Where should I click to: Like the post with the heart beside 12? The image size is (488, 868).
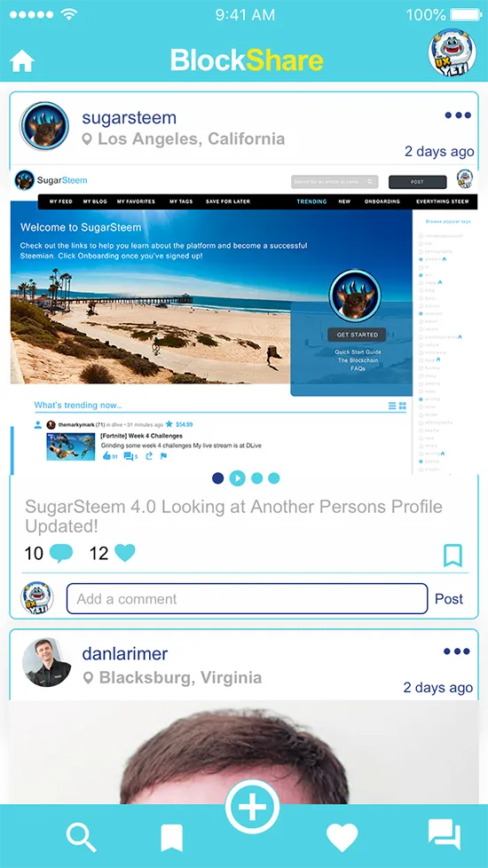(124, 552)
